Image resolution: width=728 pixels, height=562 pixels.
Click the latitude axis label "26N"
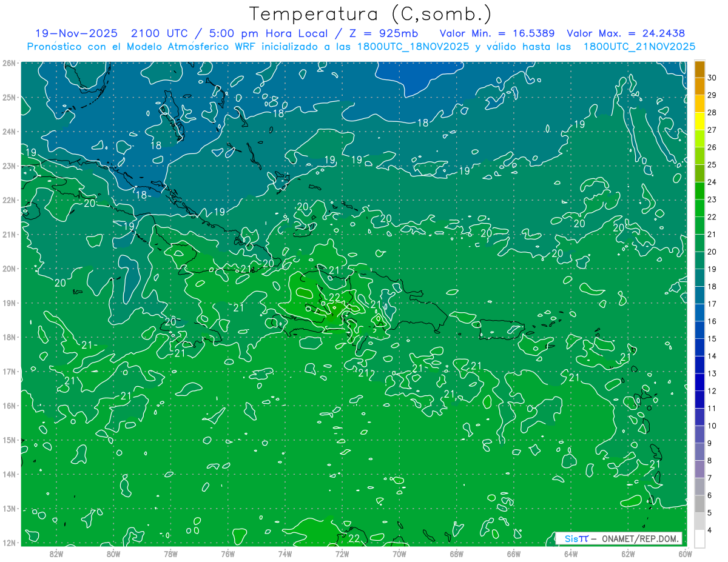click(8, 63)
